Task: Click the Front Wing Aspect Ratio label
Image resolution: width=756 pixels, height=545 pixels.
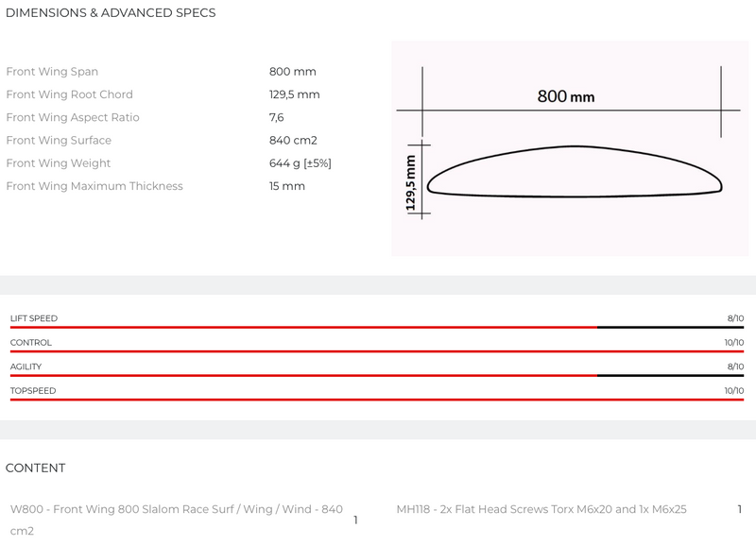Action: [73, 118]
